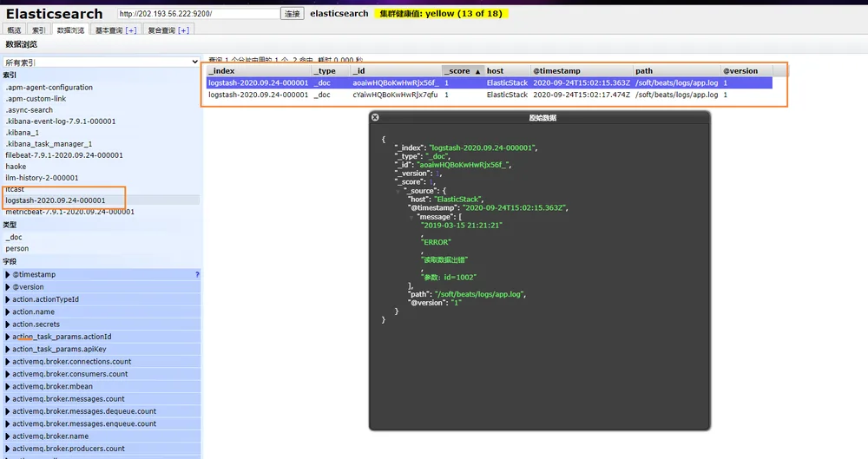
Task: Expand the action.name field filter
Action: (x=8, y=311)
